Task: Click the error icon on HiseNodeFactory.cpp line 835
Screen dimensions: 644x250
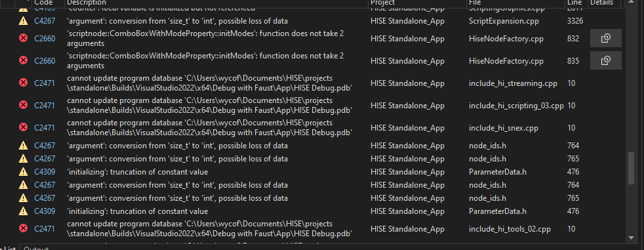Action: tap(24, 60)
